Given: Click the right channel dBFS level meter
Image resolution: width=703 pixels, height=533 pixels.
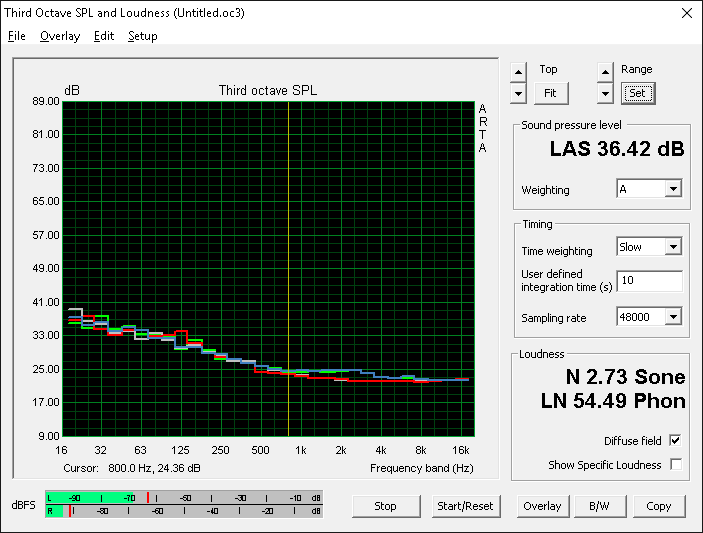Looking at the screenshot, I should (184, 511).
